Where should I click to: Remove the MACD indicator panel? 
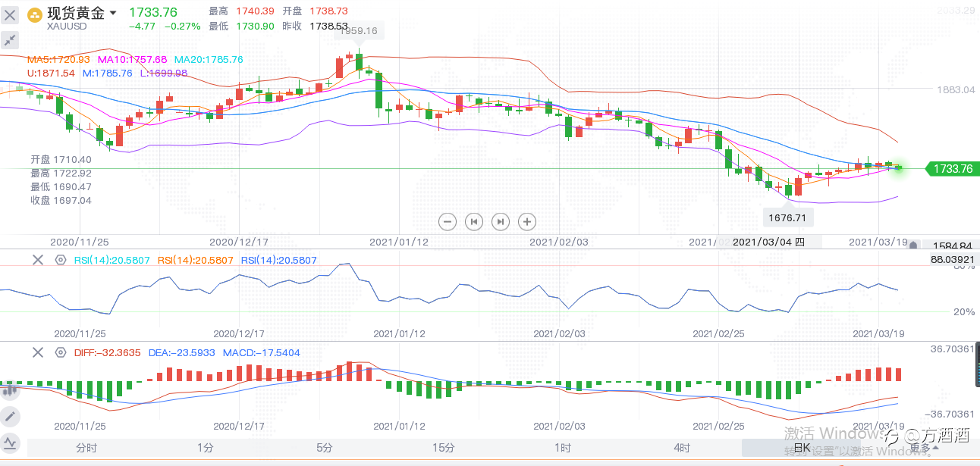(37, 352)
